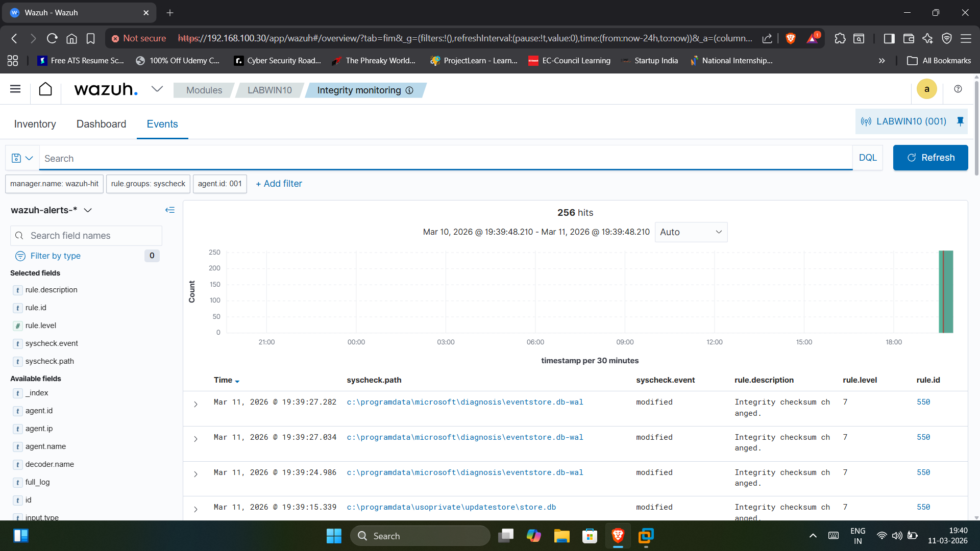
Task: Expand the Wazuh logo dropdown arrow
Action: pos(157,89)
